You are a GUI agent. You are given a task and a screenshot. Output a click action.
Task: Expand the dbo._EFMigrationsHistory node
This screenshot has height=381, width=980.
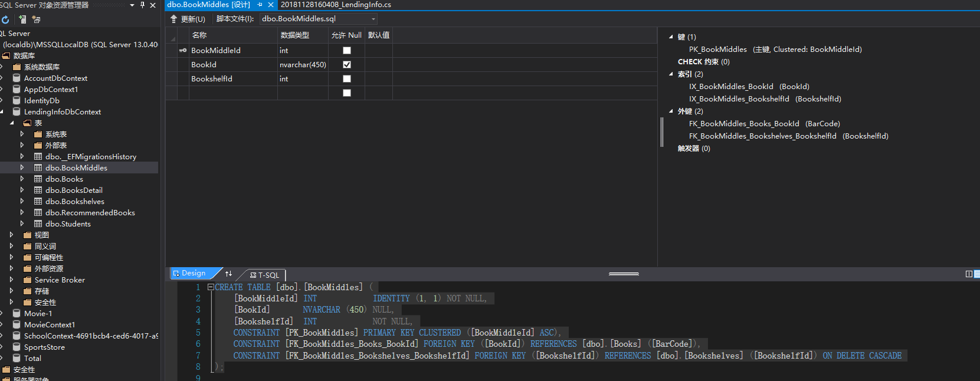tap(22, 156)
